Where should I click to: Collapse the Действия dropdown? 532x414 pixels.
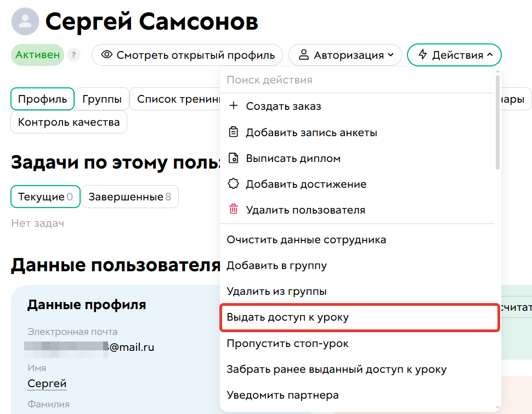click(454, 55)
